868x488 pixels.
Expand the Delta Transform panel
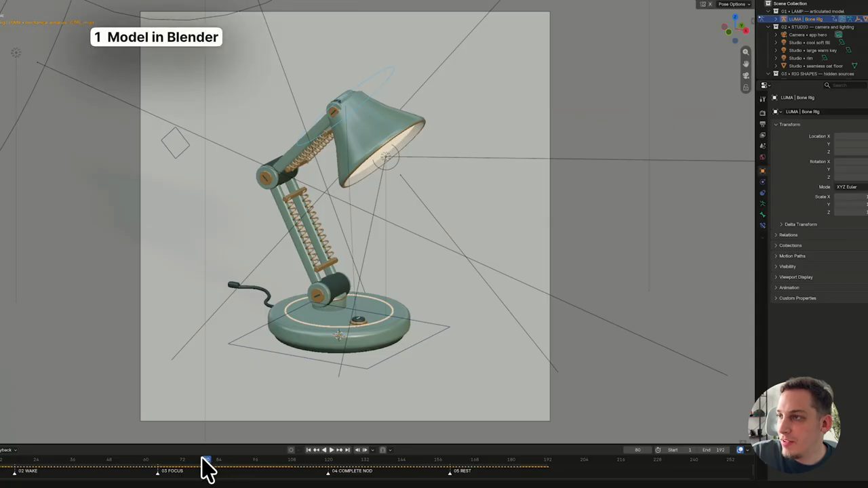pyautogui.click(x=781, y=224)
